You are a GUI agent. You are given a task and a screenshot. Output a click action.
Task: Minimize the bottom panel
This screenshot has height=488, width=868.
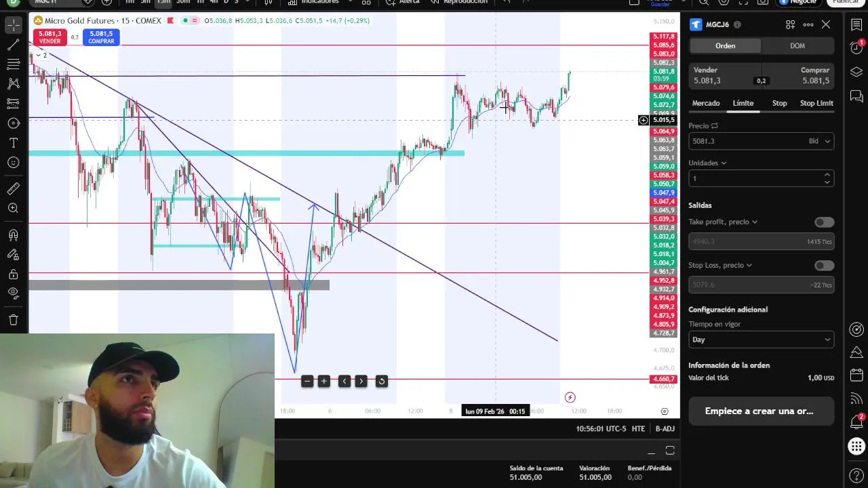coord(651,451)
